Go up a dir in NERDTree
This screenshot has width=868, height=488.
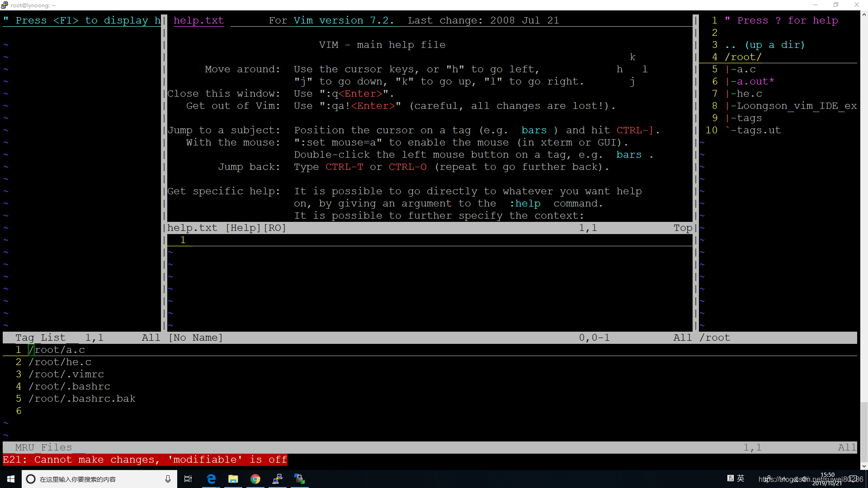pyautogui.click(x=765, y=45)
